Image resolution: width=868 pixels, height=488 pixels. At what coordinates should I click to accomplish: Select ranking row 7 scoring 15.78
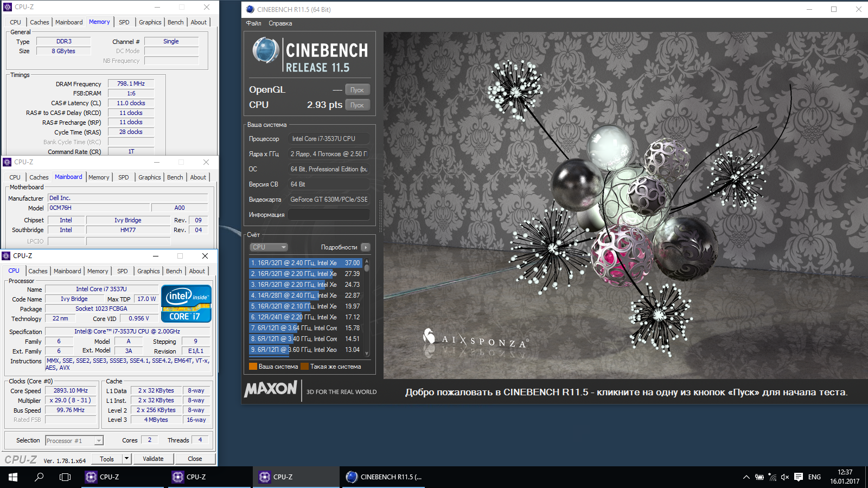305,328
